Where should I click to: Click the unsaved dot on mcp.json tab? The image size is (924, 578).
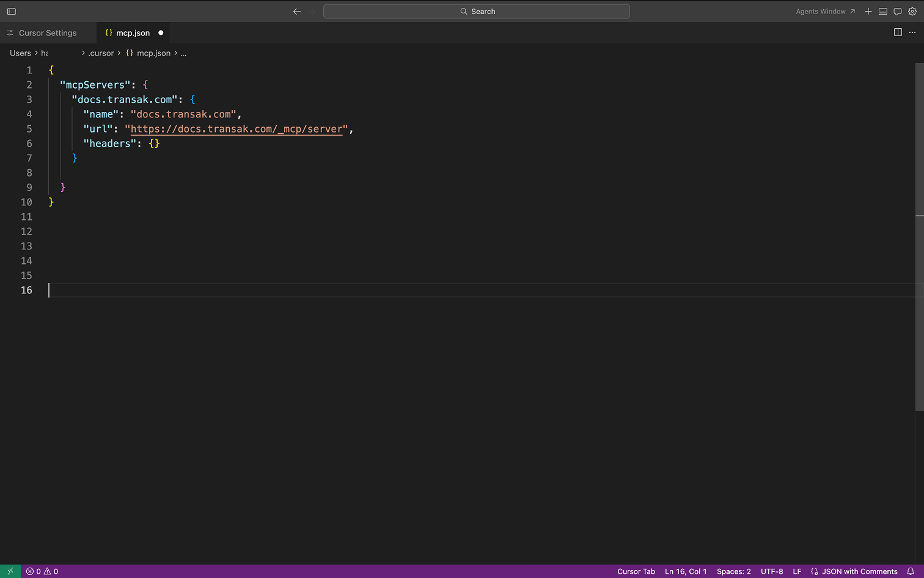click(x=161, y=33)
